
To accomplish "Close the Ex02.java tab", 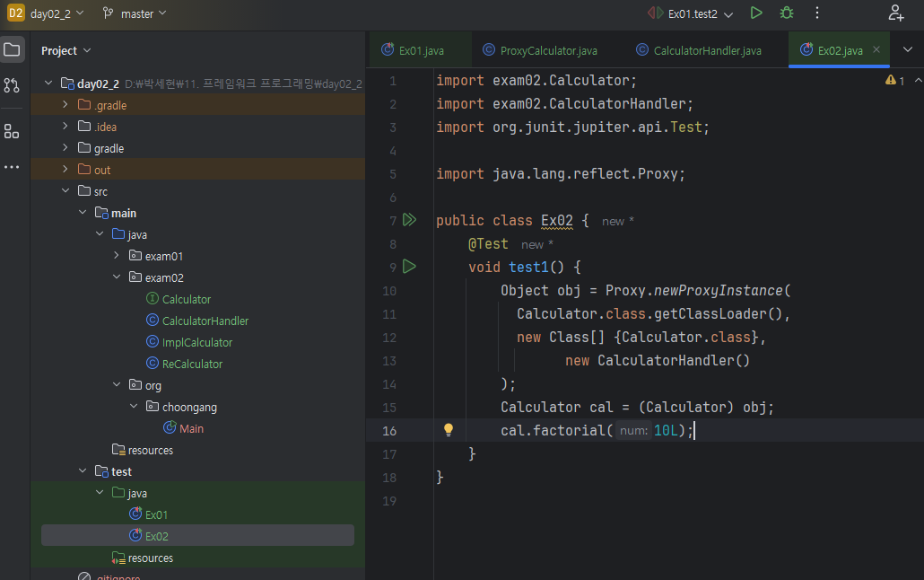I will coord(876,49).
